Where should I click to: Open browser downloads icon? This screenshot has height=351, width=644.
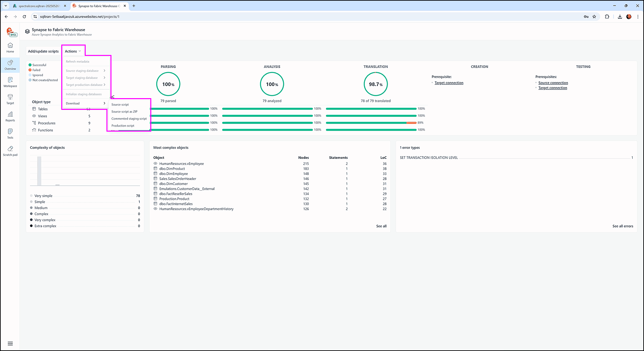620,16
